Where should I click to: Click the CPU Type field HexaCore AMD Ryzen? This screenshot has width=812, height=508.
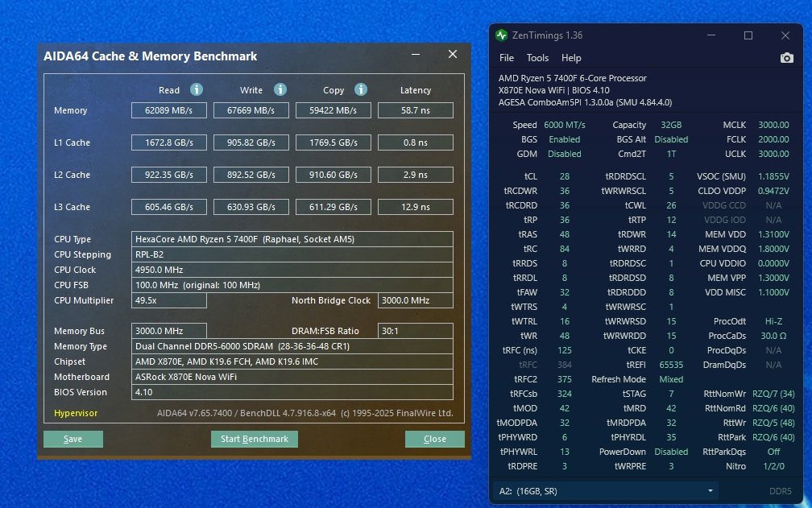pyautogui.click(x=292, y=239)
